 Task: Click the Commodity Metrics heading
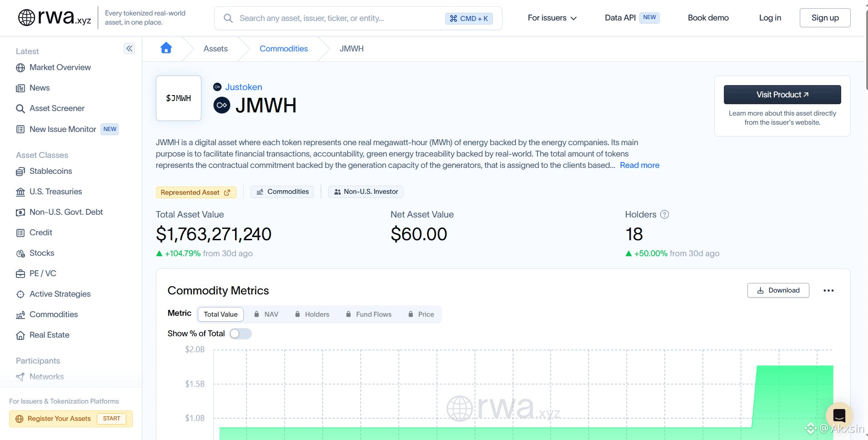tap(218, 290)
